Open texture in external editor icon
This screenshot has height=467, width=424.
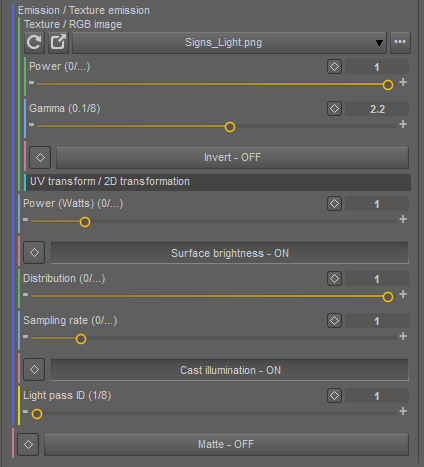pos(58,42)
